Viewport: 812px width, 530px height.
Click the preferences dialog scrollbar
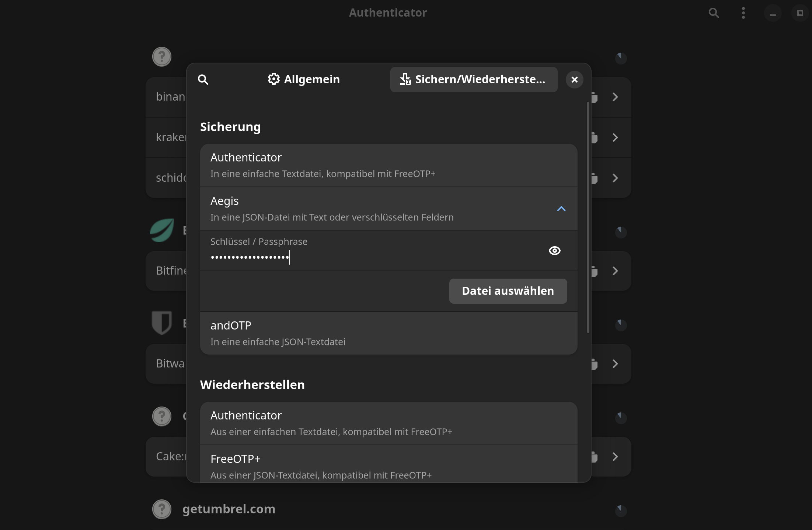tap(588, 217)
